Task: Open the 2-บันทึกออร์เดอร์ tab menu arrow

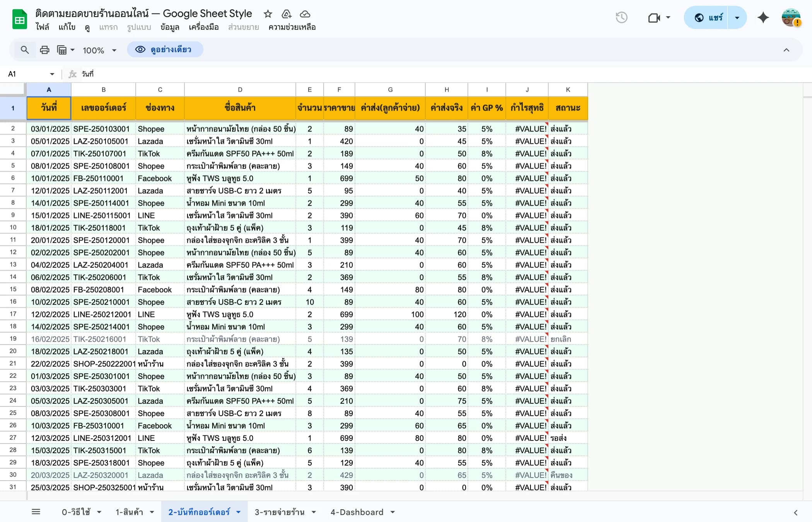Action: tap(239, 512)
